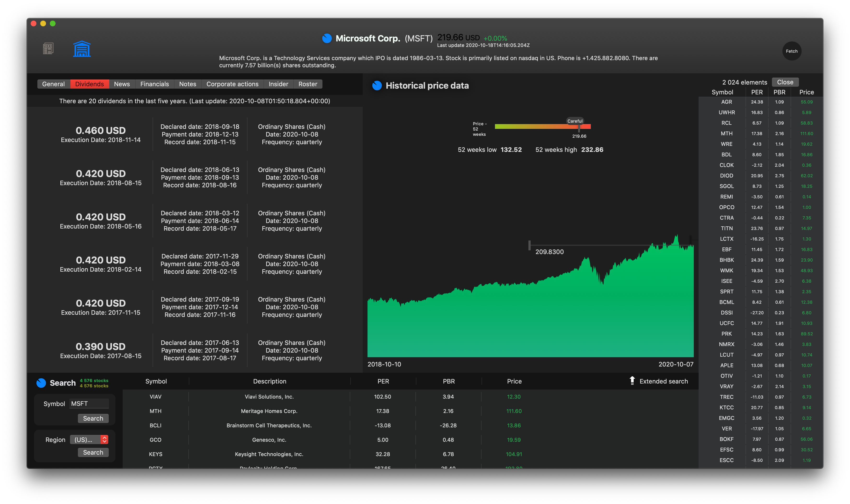
Task: Select the Genesco, Inc. result row
Action: pos(410,440)
